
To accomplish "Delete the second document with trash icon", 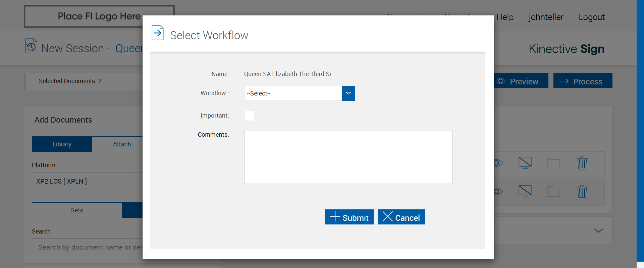I will click(x=582, y=192).
